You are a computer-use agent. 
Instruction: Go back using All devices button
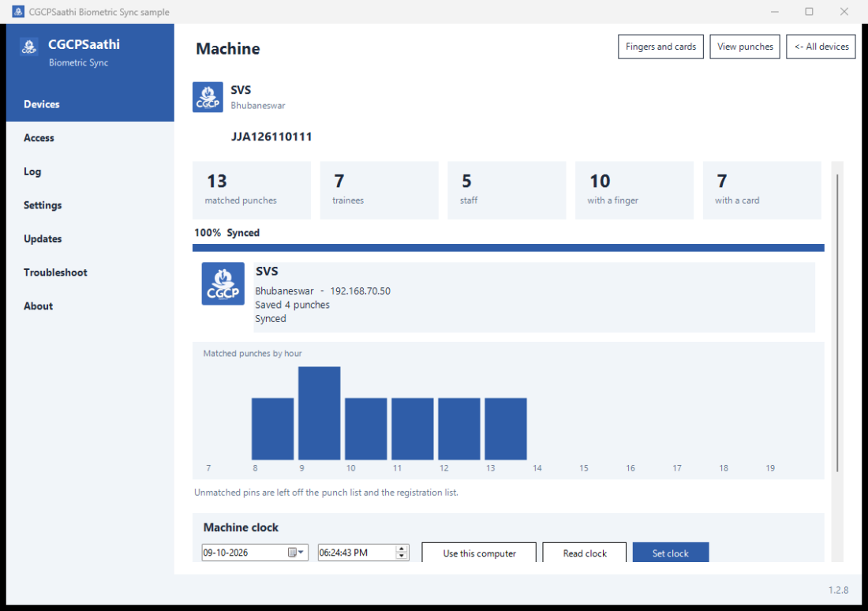click(x=821, y=47)
